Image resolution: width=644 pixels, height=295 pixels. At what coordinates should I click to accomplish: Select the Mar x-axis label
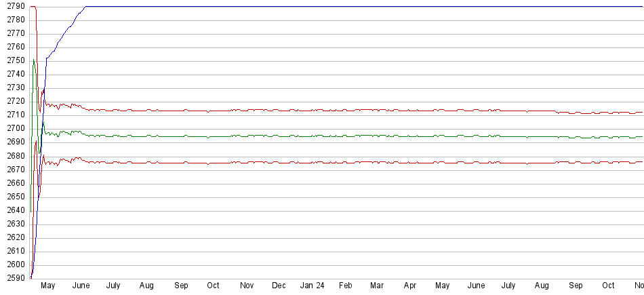377,286
